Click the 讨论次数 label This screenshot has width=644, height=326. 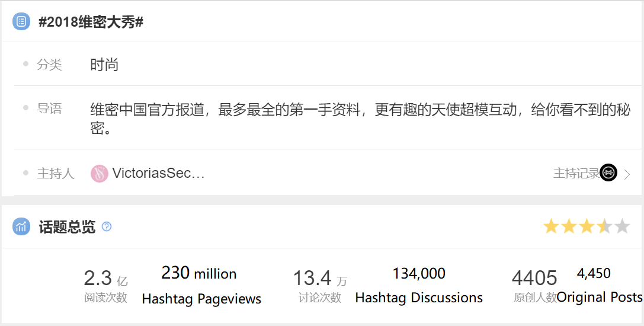[x=319, y=298]
